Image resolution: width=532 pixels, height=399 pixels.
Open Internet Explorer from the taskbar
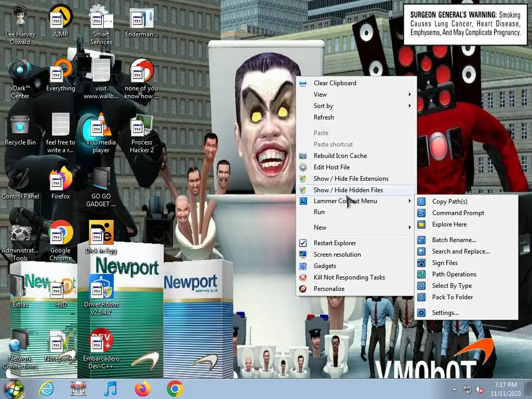click(x=46, y=389)
